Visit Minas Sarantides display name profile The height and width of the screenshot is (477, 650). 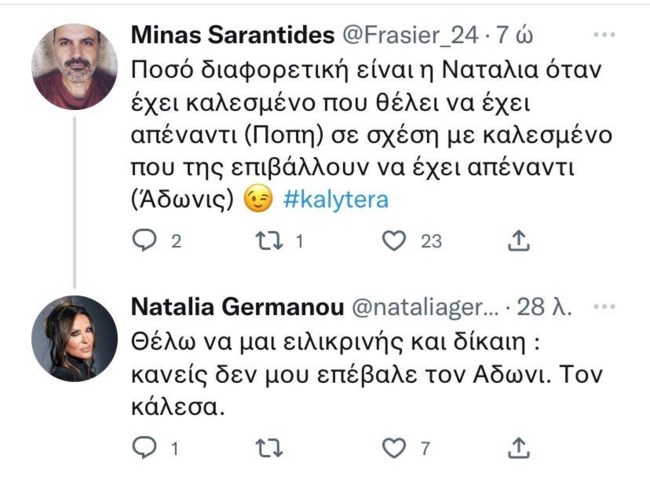[233, 36]
